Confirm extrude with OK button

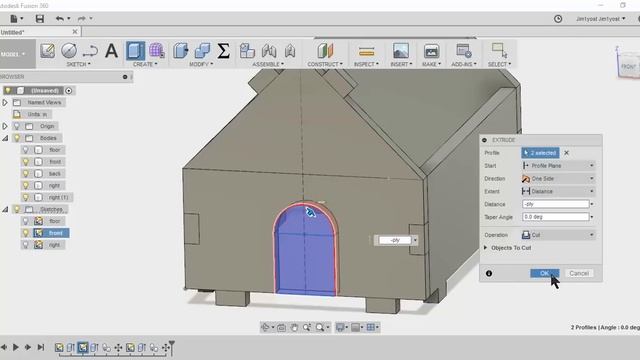tap(544, 273)
